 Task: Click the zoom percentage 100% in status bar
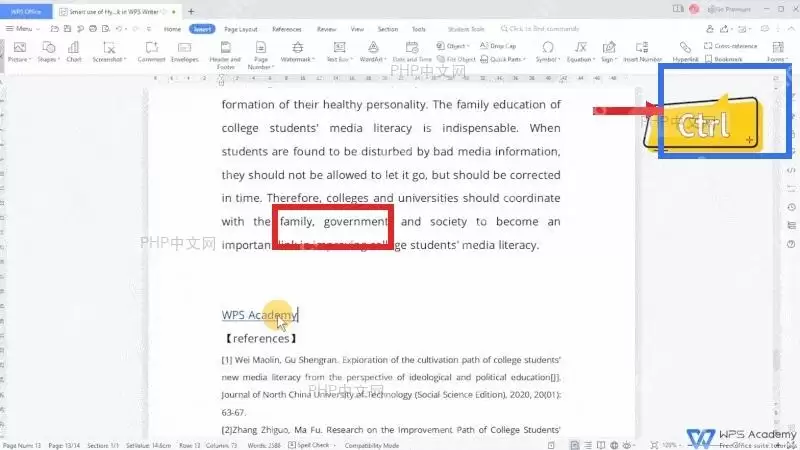pos(669,445)
